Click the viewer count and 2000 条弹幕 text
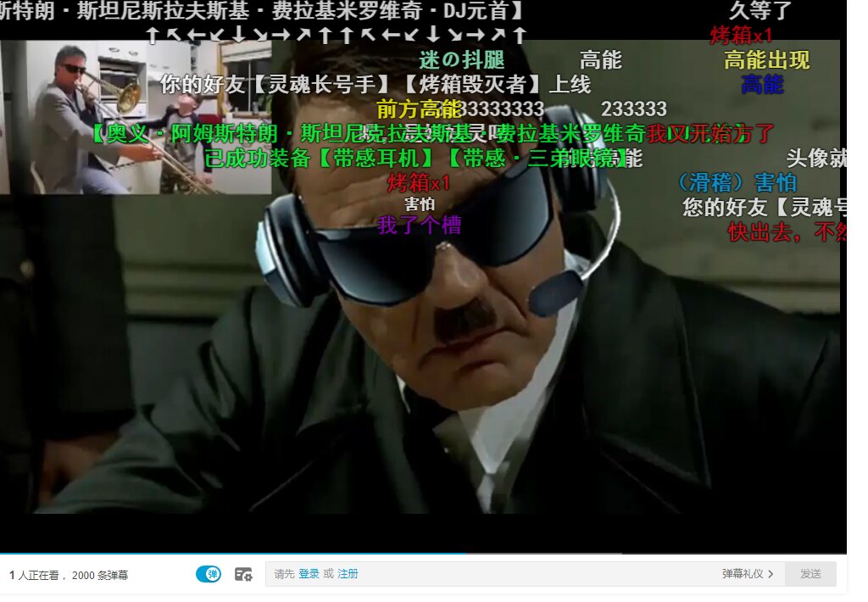Screen dimensions: 868x602 (69, 575)
